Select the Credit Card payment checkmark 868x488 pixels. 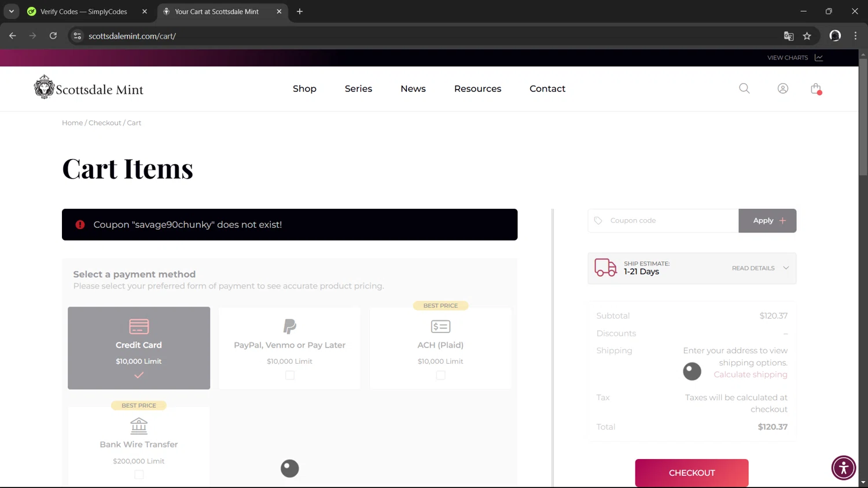tap(139, 375)
